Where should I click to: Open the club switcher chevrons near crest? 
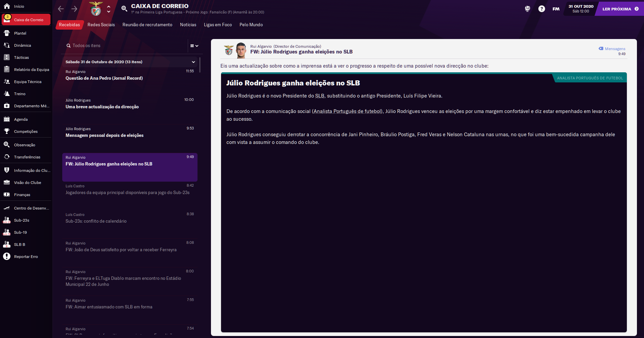pos(108,9)
